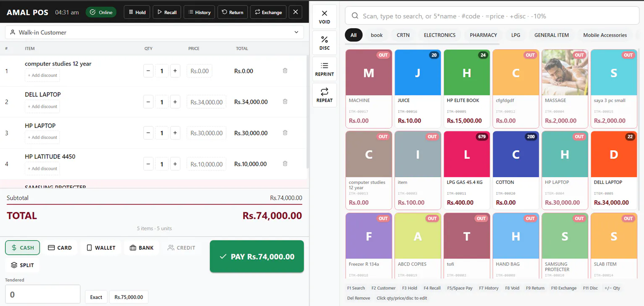Pick the pink LPG GAS 45.4 KG tile
The height and width of the screenshot is (306, 644).
click(466, 170)
